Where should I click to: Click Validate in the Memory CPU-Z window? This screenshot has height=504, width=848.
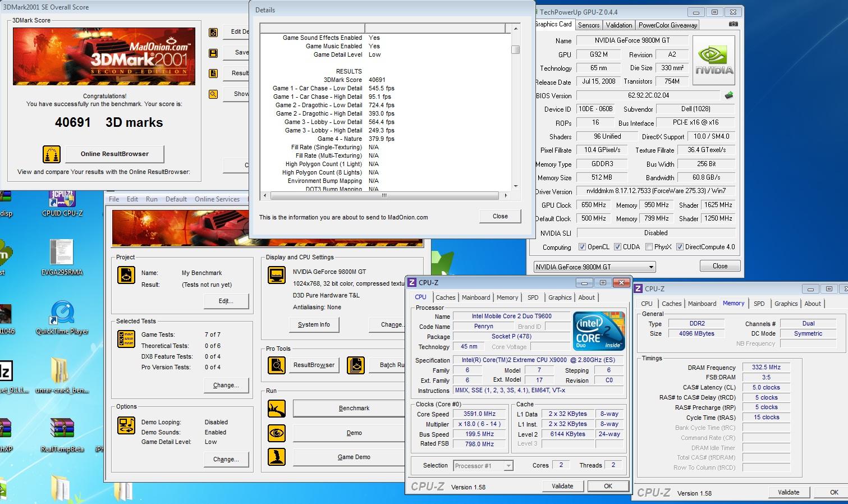coord(789,492)
